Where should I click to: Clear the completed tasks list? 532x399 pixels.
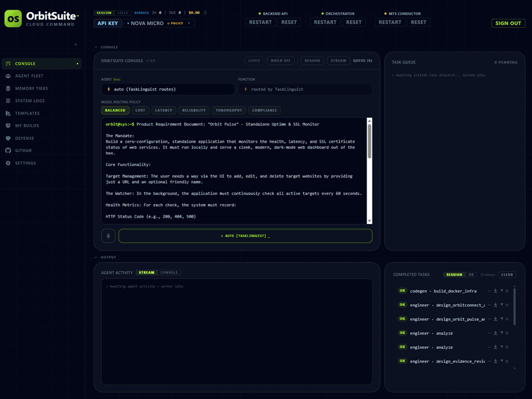pyautogui.click(x=507, y=275)
